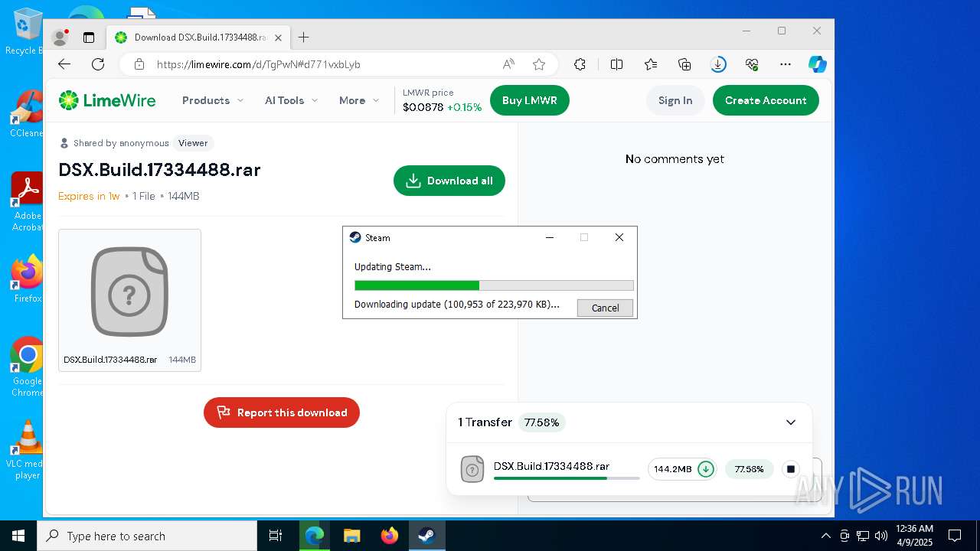This screenshot has height=551, width=980.
Task: Click the LMWR price value $0.0878
Action: tap(423, 107)
